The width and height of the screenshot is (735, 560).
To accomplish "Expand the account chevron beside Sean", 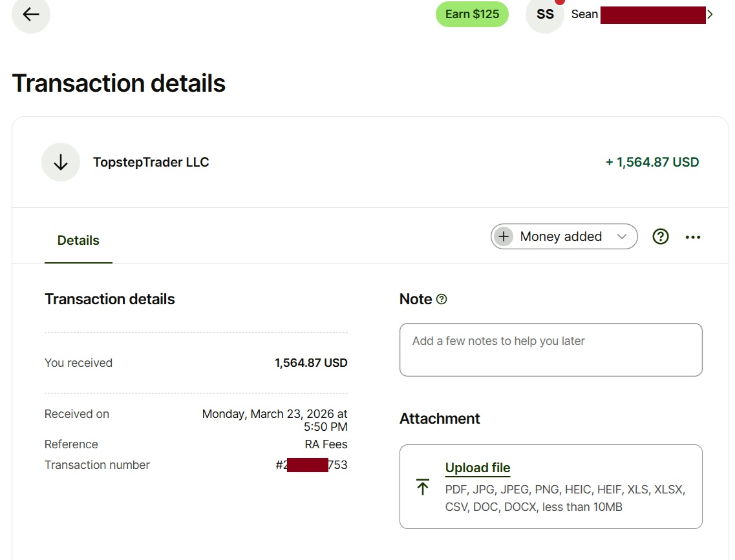I will coord(710,14).
